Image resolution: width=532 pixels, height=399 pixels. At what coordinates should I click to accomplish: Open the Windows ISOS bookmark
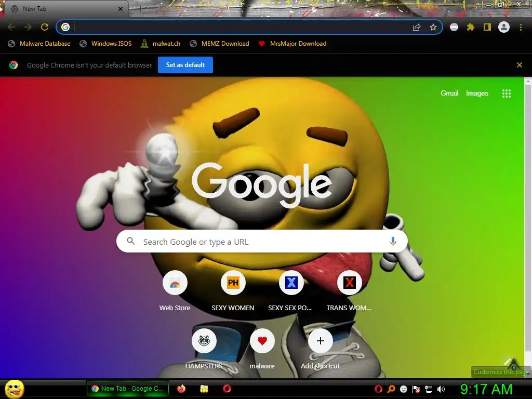pos(105,44)
